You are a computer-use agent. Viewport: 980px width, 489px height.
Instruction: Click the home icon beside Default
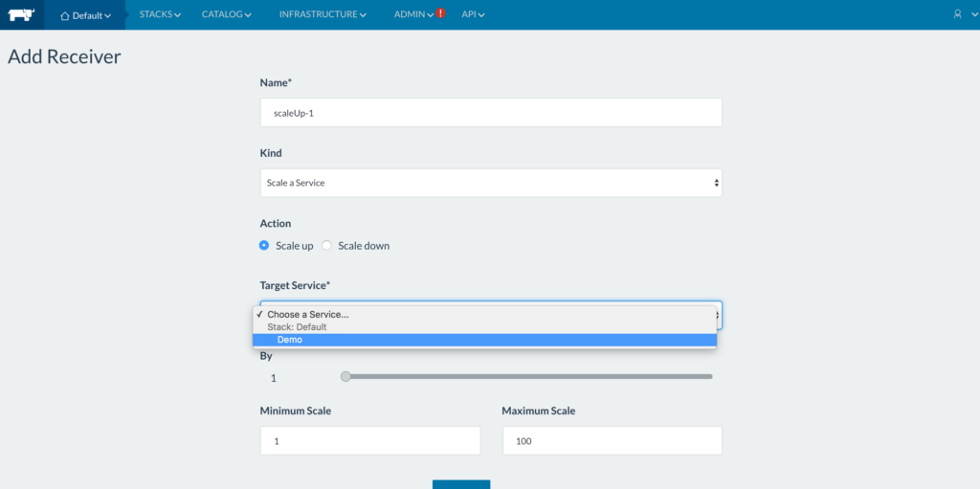coord(65,15)
